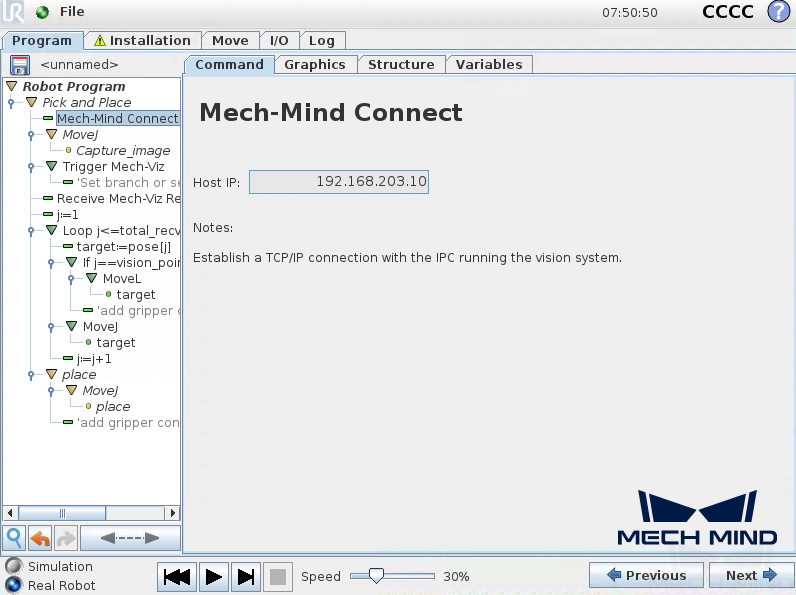Viewport: 796px width, 595px height.
Task: Click the stop square button
Action: (278, 577)
